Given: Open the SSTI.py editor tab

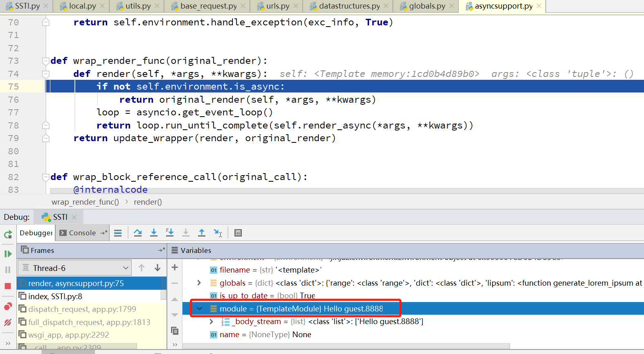Looking at the screenshot, I should (x=27, y=6).
